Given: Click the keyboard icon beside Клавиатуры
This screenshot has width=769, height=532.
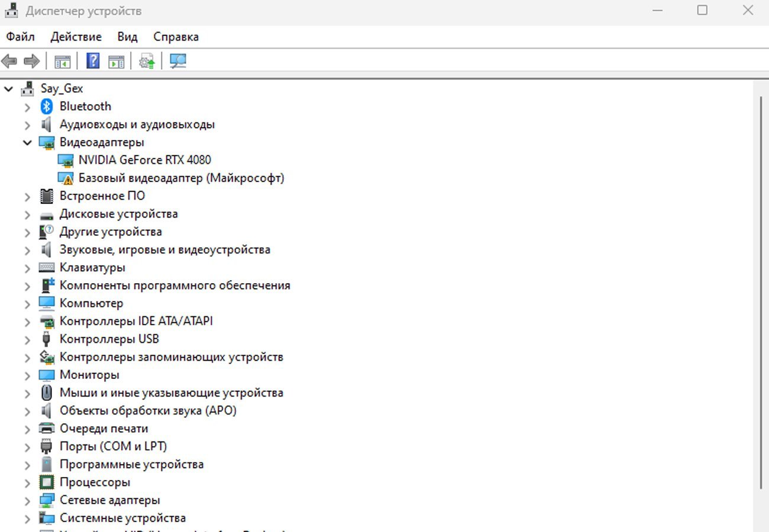Looking at the screenshot, I should (47, 268).
